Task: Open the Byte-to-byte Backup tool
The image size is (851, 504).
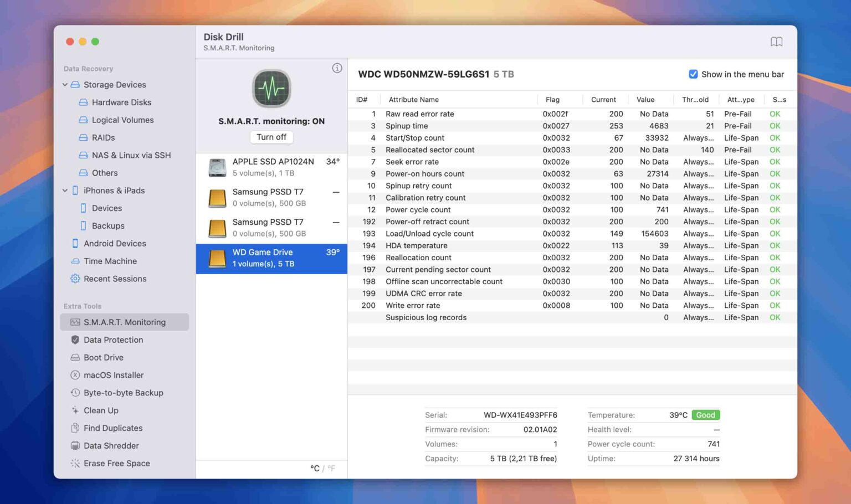Action: [x=124, y=393]
